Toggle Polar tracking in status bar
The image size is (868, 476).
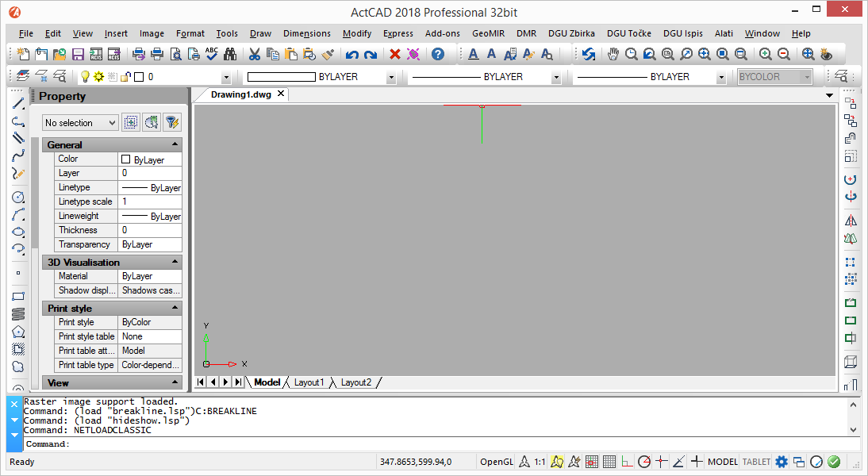coord(644,462)
